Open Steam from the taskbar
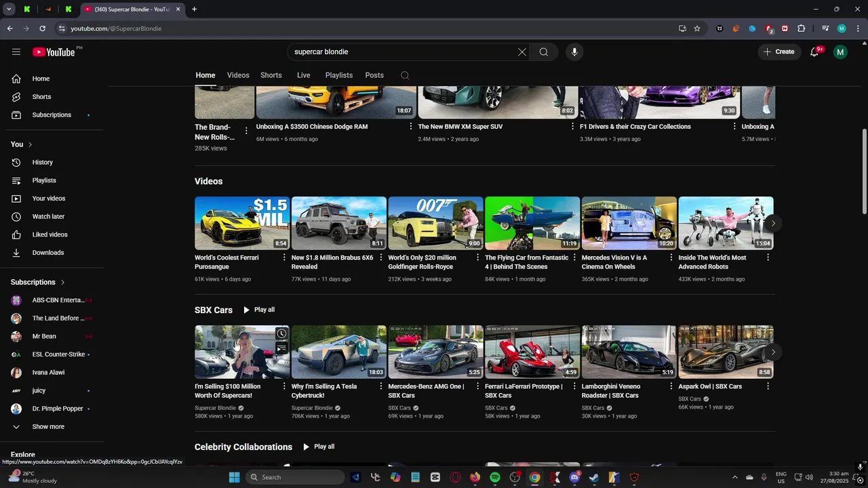868x488 pixels. click(x=594, y=477)
